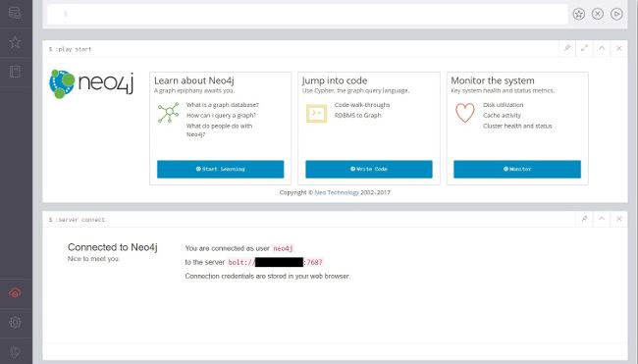This screenshot has width=638, height=364.
Task: Pin the :play start frame
Action: coord(567,48)
